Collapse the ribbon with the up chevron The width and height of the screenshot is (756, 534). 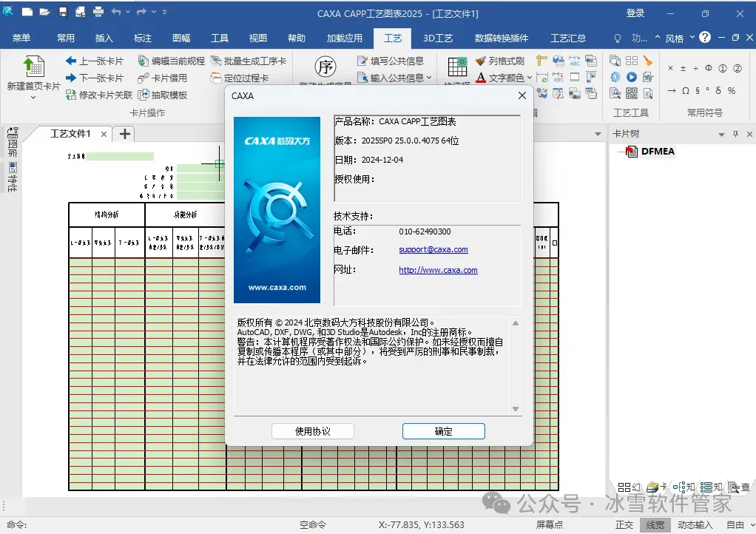click(657, 37)
